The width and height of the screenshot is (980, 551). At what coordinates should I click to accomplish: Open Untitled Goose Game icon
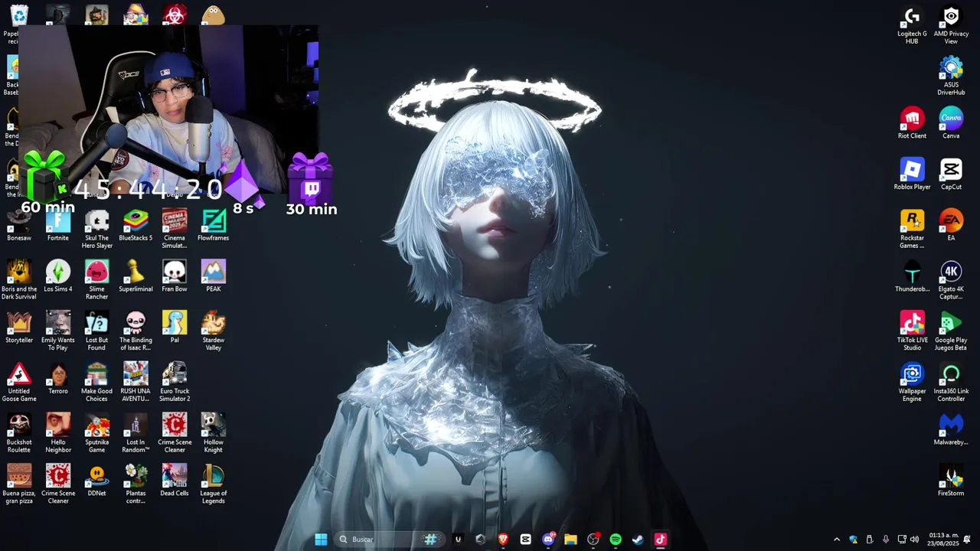tap(19, 383)
